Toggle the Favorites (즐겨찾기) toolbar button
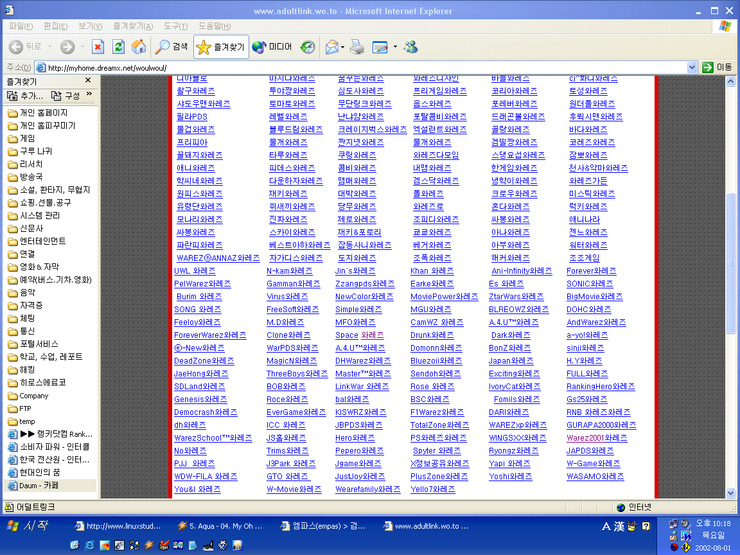This screenshot has width=740, height=555. [x=221, y=47]
